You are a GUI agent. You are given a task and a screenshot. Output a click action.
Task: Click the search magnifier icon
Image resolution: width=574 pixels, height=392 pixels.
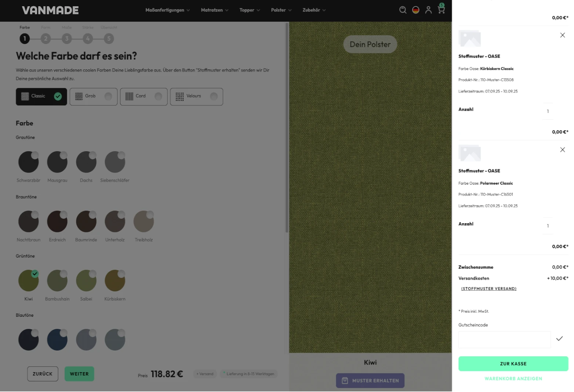click(403, 10)
